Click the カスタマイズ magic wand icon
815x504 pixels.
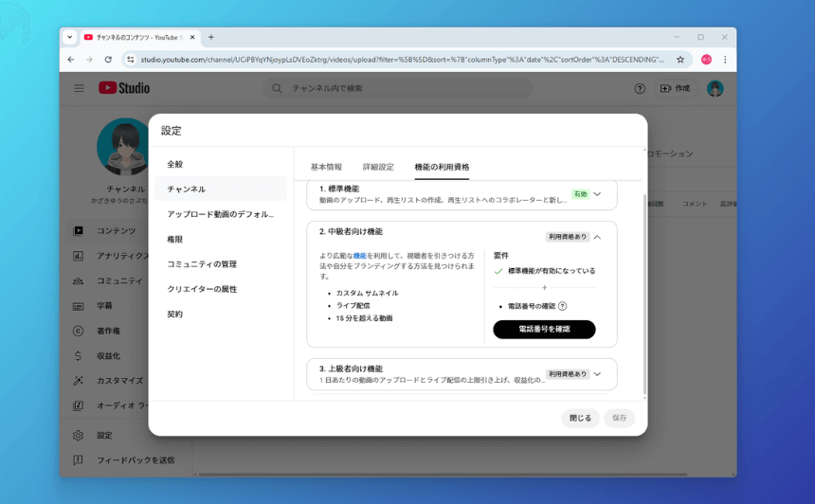[78, 381]
